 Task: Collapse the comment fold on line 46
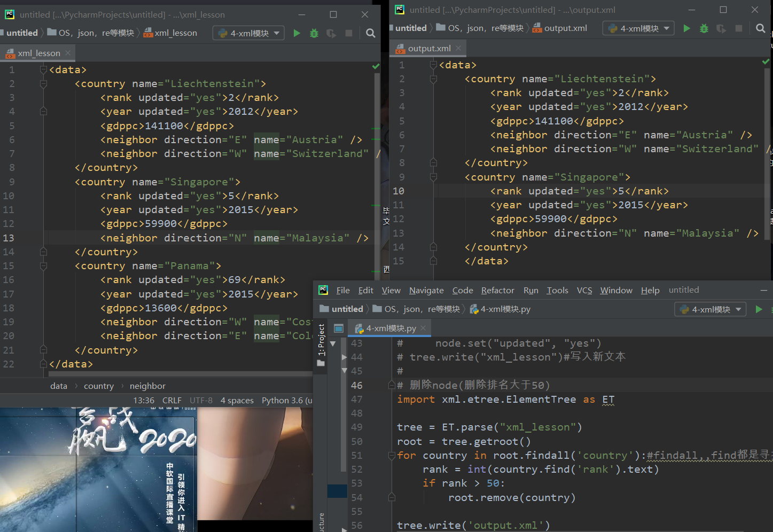pos(392,385)
